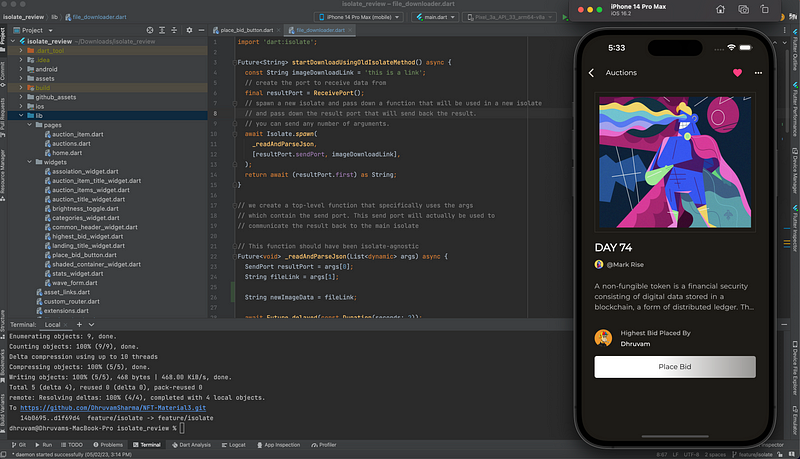Open Flutter Inspector side panel
The height and width of the screenshot is (459, 800).
(795, 227)
